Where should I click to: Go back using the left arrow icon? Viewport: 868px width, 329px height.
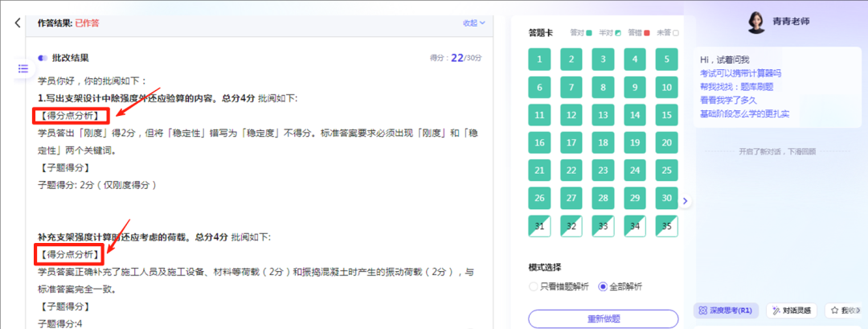tap(18, 23)
